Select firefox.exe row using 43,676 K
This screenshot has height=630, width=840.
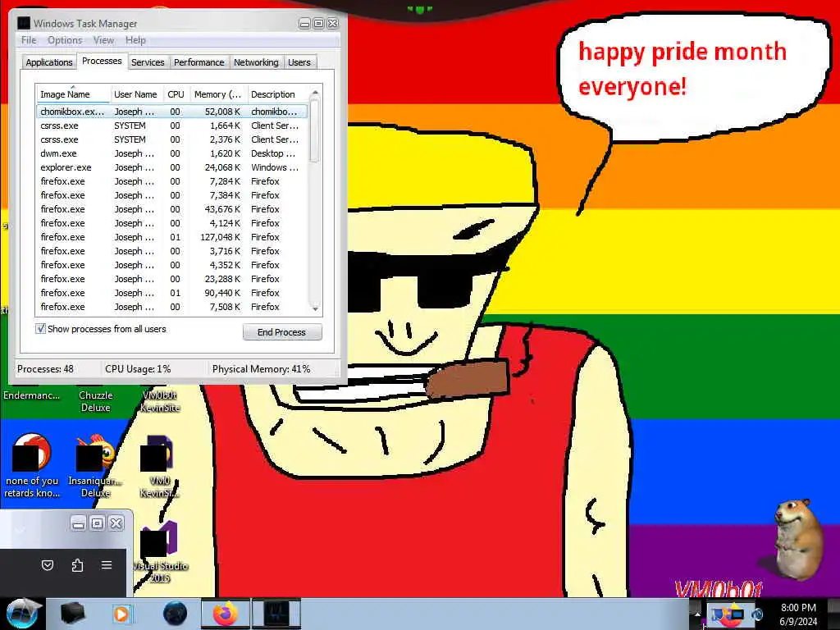point(172,209)
